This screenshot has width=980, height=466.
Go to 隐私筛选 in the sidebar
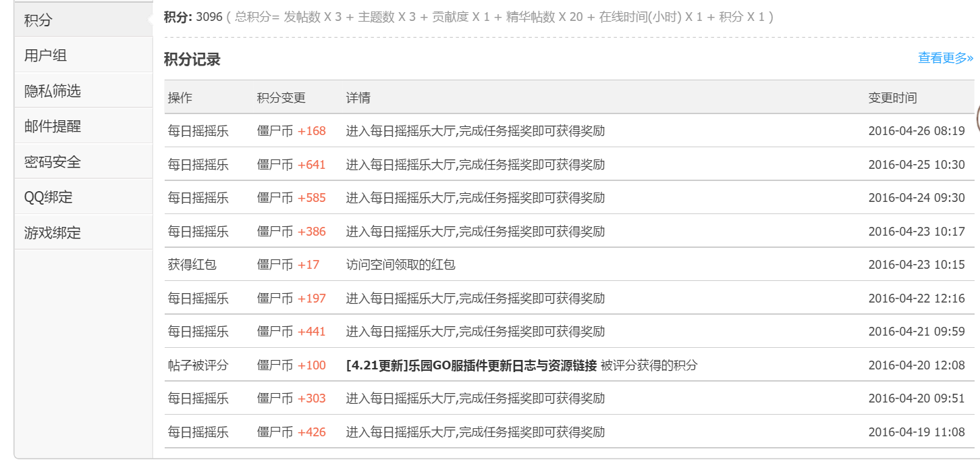(x=53, y=91)
